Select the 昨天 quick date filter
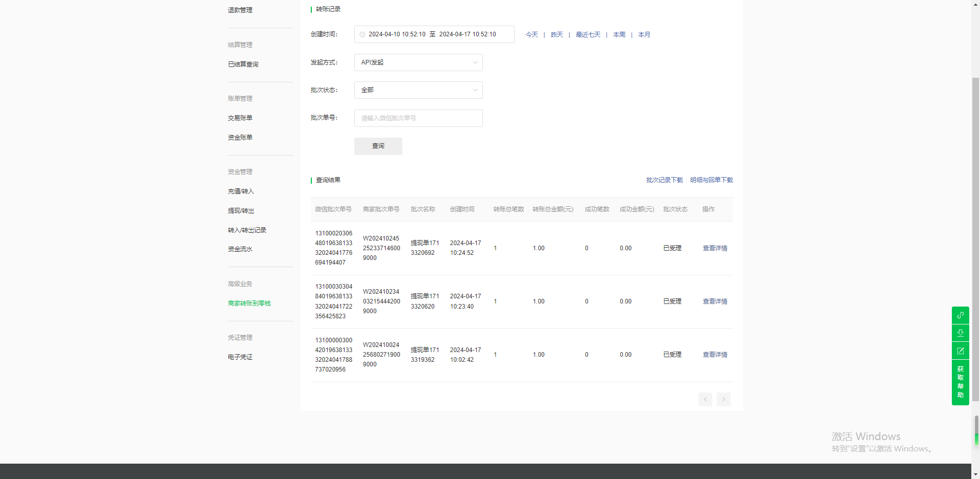The image size is (980, 479). [557, 35]
